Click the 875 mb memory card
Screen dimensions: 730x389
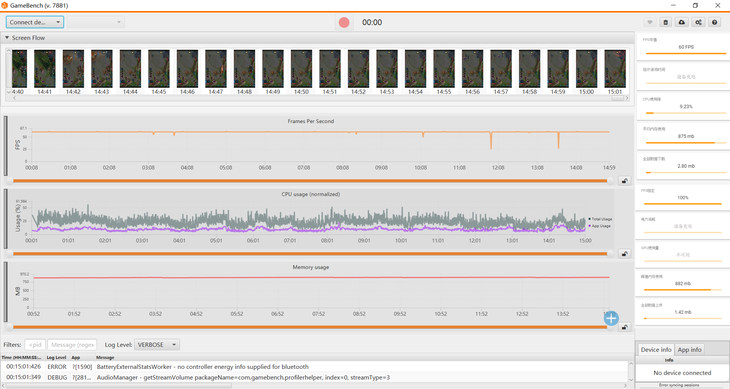(683, 136)
